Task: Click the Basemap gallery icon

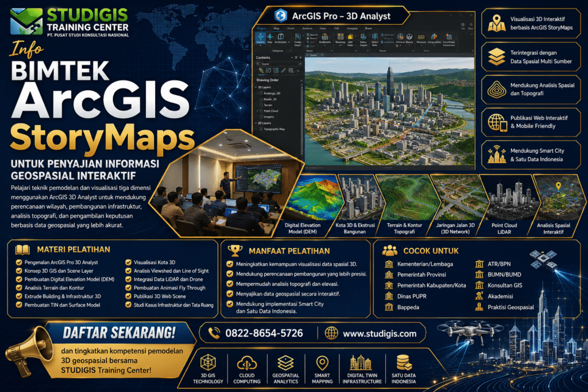Action: pos(341,37)
